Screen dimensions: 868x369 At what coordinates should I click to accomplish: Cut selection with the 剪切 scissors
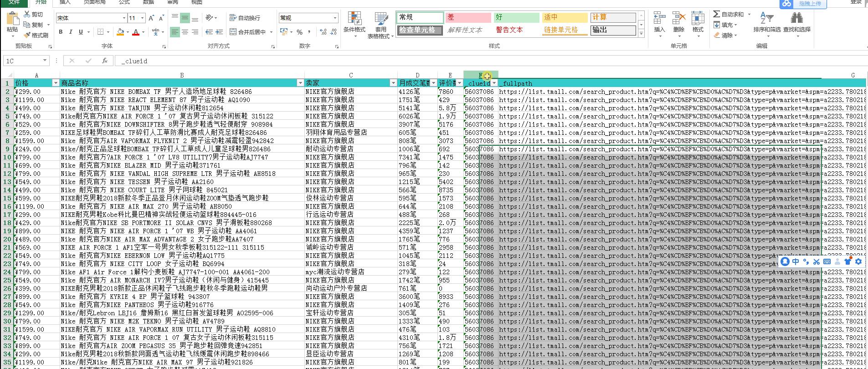[x=33, y=15]
